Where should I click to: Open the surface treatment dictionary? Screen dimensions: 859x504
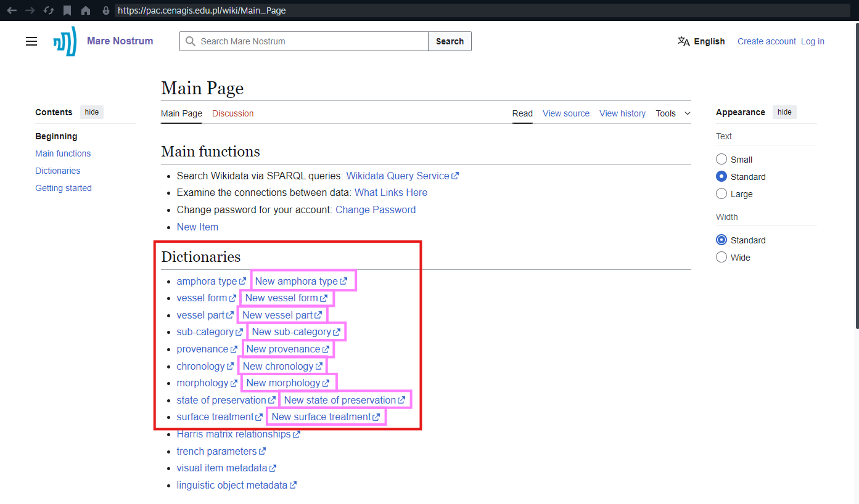(220, 417)
